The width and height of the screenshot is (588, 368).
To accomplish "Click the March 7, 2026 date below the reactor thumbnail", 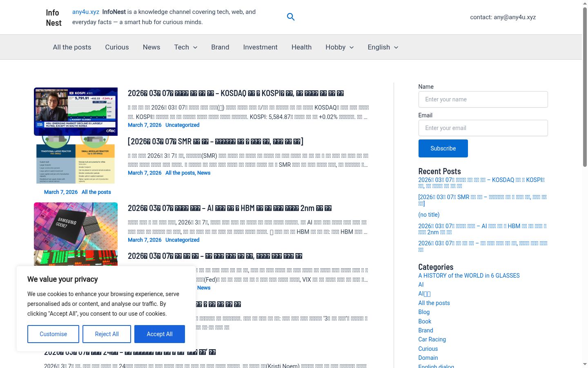I will point(61,192).
